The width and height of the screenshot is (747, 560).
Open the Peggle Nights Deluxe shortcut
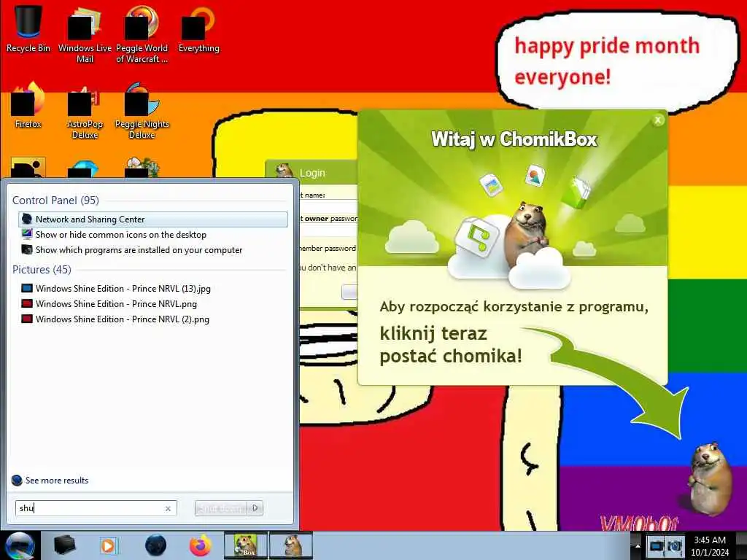tap(142, 111)
